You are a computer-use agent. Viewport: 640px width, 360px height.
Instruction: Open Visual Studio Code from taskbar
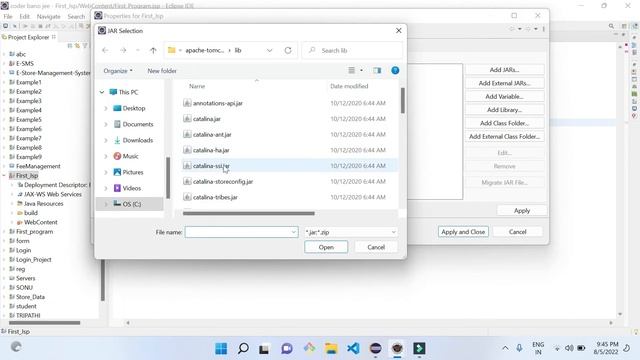353,348
